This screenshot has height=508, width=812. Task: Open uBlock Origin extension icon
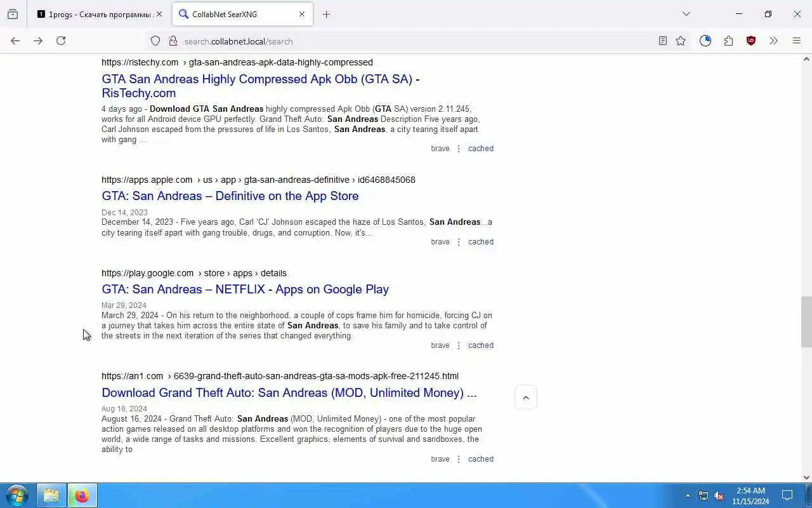pos(751,41)
